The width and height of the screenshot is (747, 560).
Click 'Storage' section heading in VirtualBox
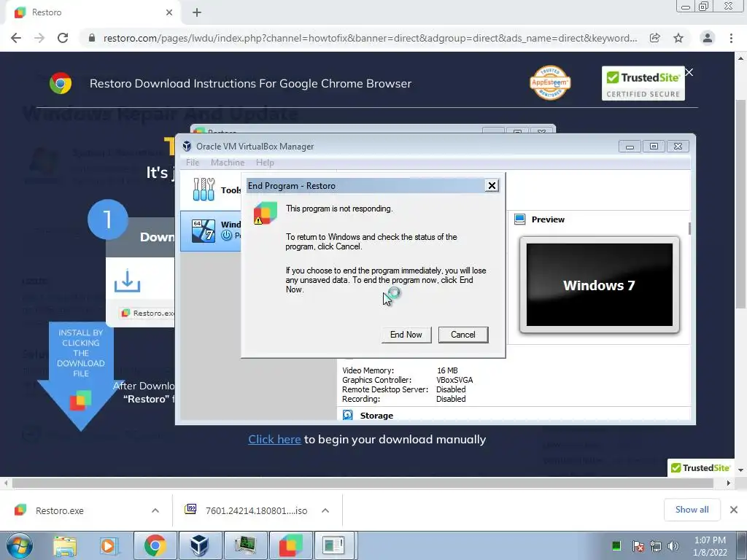(x=376, y=415)
